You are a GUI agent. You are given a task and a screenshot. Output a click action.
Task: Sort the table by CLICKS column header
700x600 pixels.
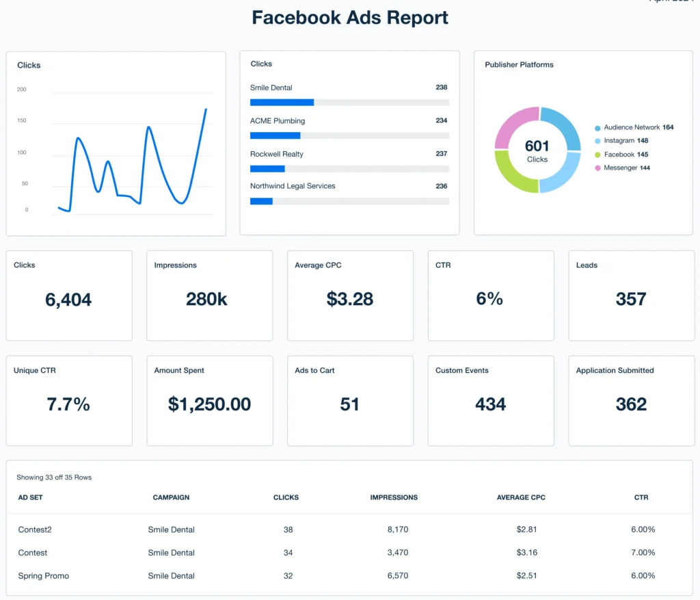coord(286,497)
